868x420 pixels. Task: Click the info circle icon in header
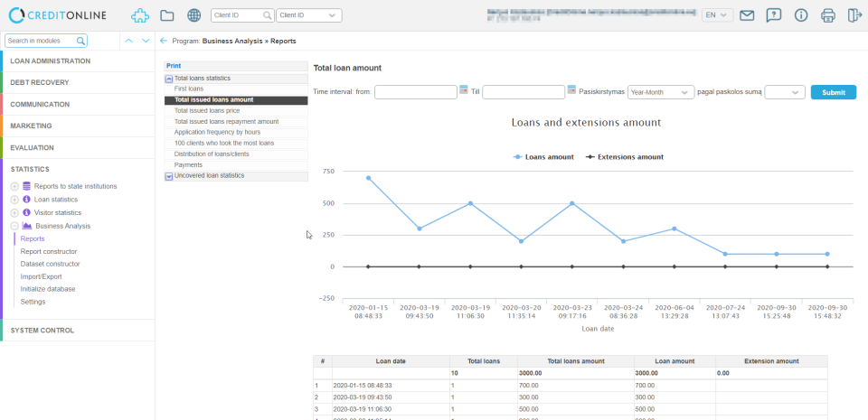pyautogui.click(x=801, y=15)
